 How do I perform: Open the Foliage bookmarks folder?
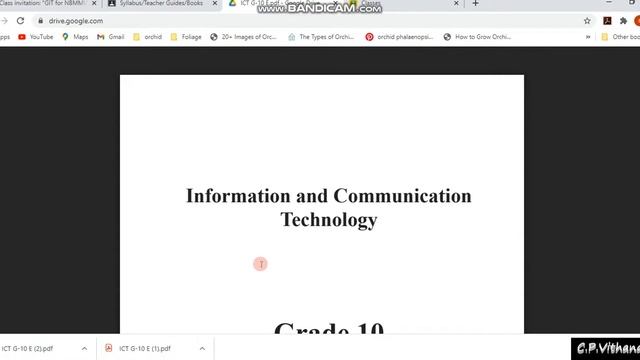(186, 37)
